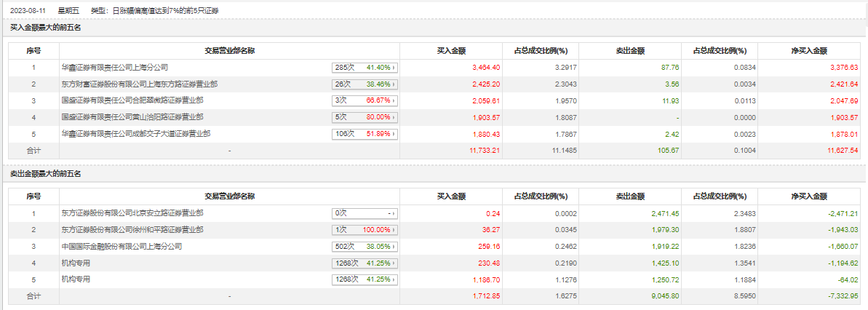This screenshot has height=310, width=868.
Task: Open the 26次 38.46% stats dropdown
Action: pyautogui.click(x=365, y=84)
